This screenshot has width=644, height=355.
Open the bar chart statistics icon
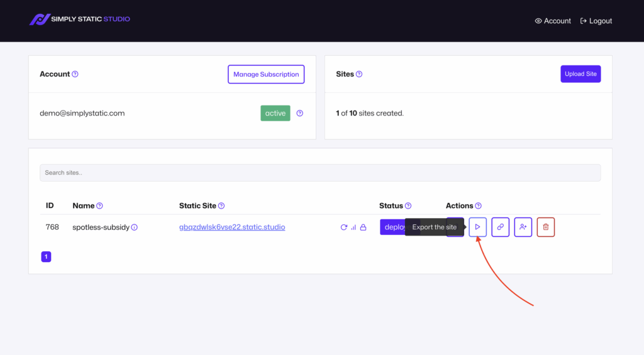tap(353, 227)
